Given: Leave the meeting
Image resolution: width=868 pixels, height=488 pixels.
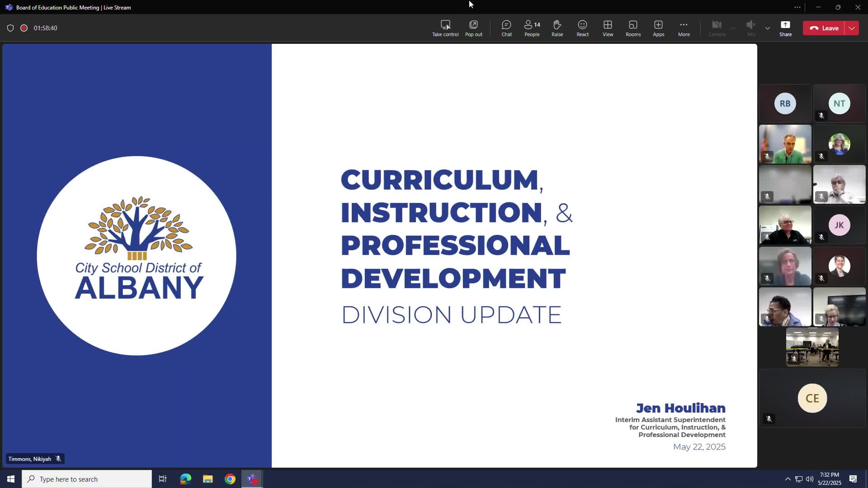Looking at the screenshot, I should click(824, 28).
